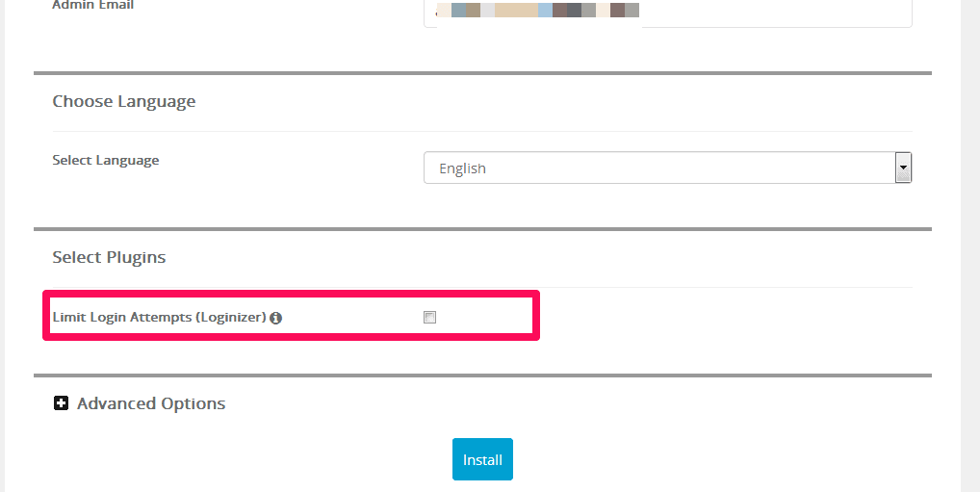The height and width of the screenshot is (492, 980).
Task: Focus the Admin Email input field
Action: (770, 13)
